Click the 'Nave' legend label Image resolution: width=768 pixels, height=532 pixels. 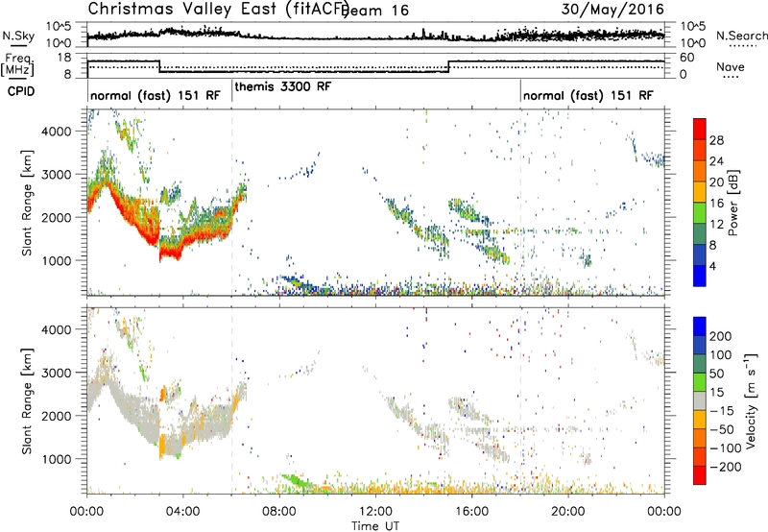(731, 66)
